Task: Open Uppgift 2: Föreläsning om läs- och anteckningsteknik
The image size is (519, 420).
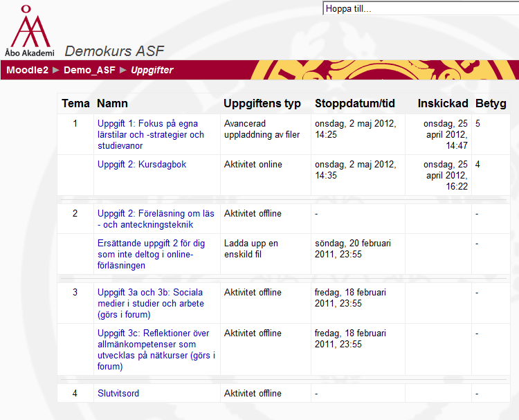Action: click(x=156, y=219)
